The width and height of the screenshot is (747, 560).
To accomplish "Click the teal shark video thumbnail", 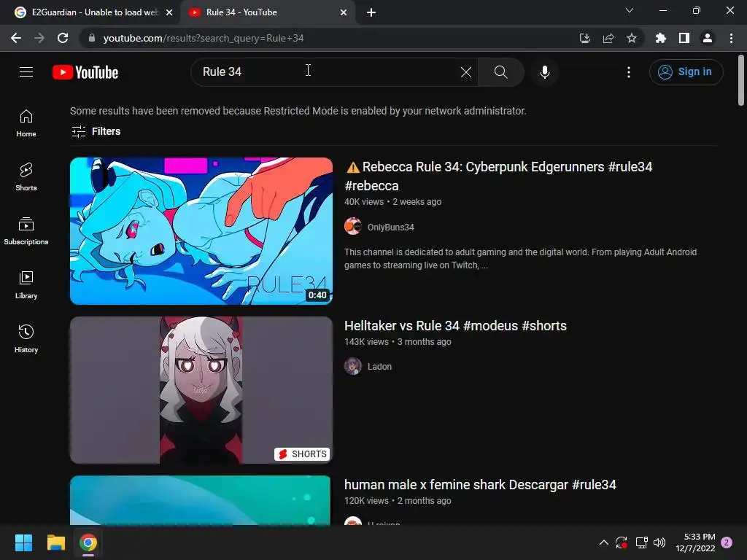I will pyautogui.click(x=200, y=500).
